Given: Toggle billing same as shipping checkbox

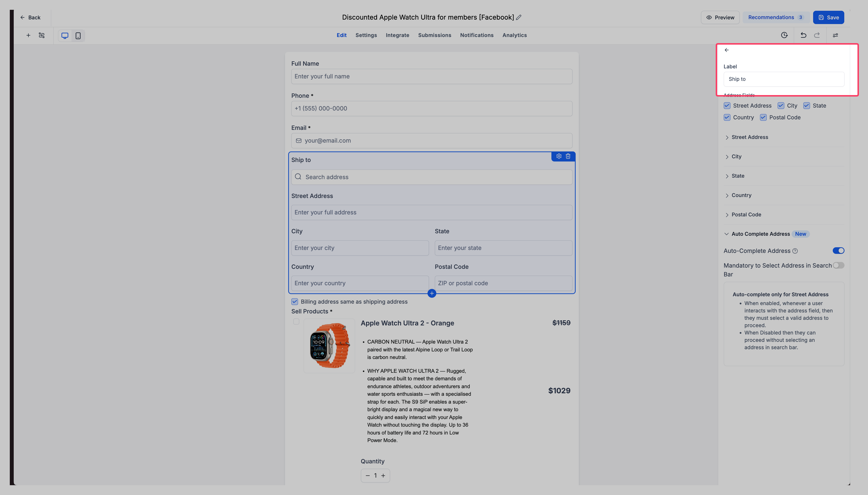Looking at the screenshot, I should [x=295, y=302].
